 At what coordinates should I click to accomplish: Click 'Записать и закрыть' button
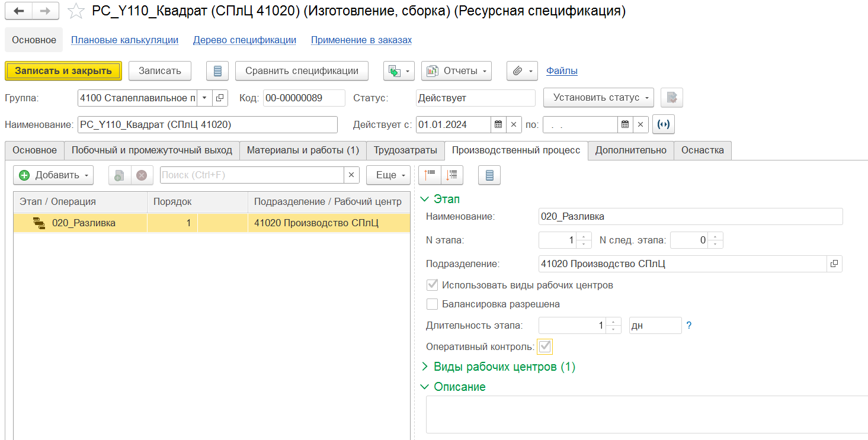pyautogui.click(x=63, y=71)
